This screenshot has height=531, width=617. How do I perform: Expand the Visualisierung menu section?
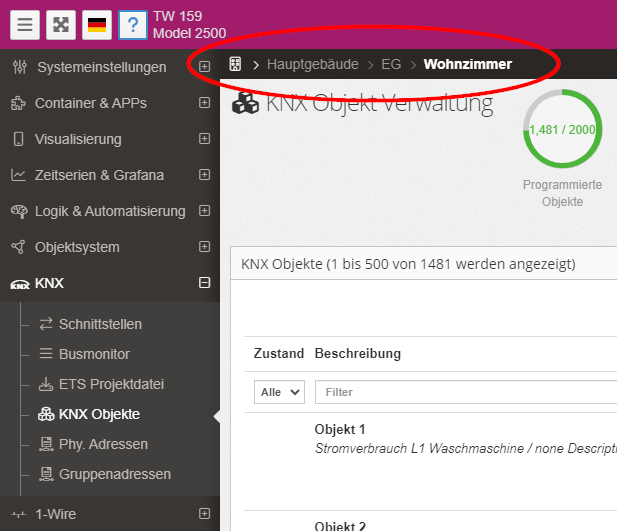click(x=204, y=139)
